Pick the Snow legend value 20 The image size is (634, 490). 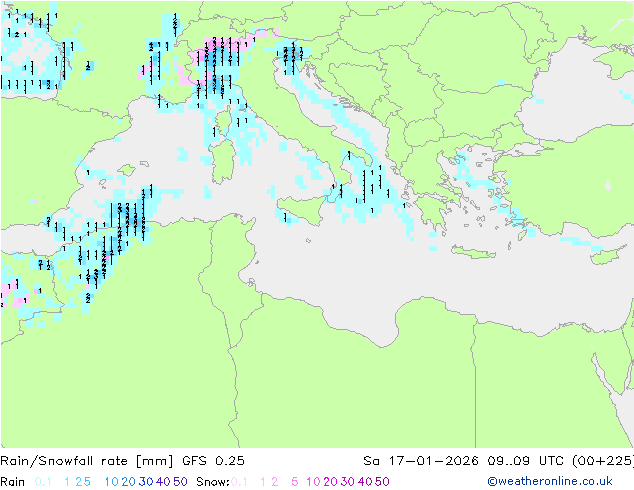(x=330, y=482)
